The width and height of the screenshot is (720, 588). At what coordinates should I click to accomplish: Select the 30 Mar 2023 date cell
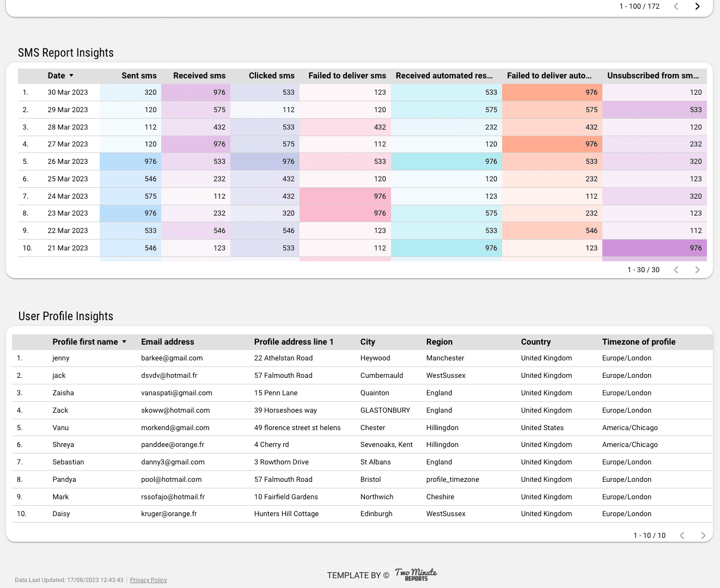(x=68, y=93)
